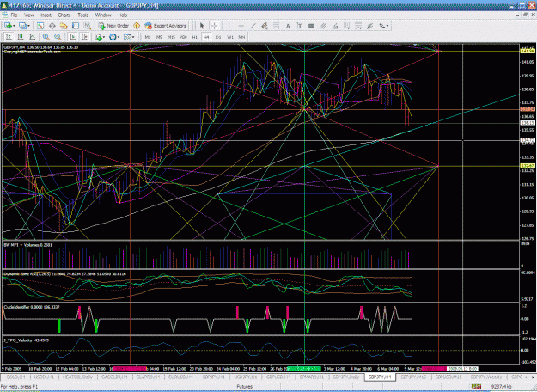
Task: Select the Crosshair tool
Action: click(214, 26)
